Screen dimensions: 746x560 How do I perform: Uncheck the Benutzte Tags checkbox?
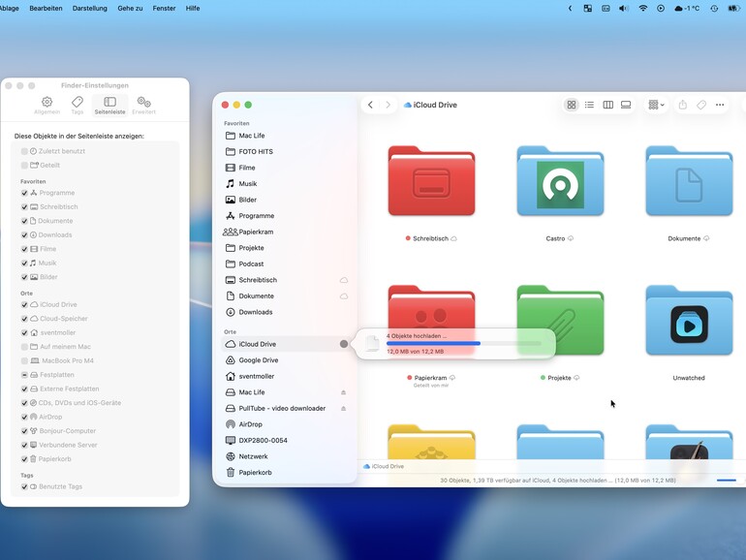pyautogui.click(x=24, y=486)
